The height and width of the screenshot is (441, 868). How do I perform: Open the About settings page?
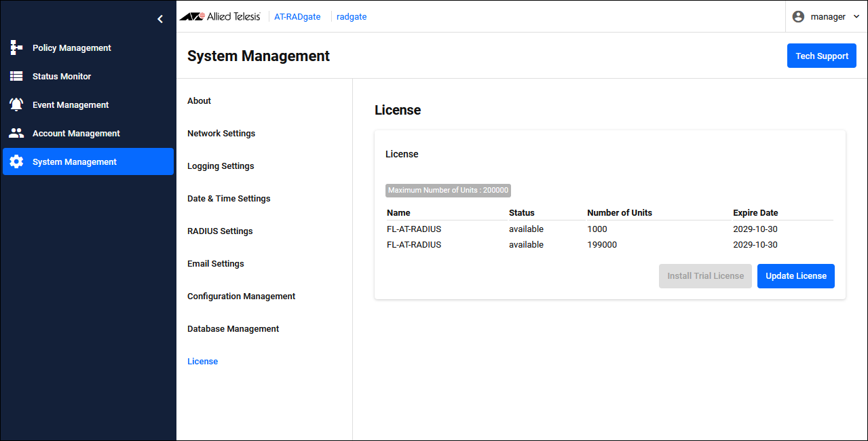199,101
